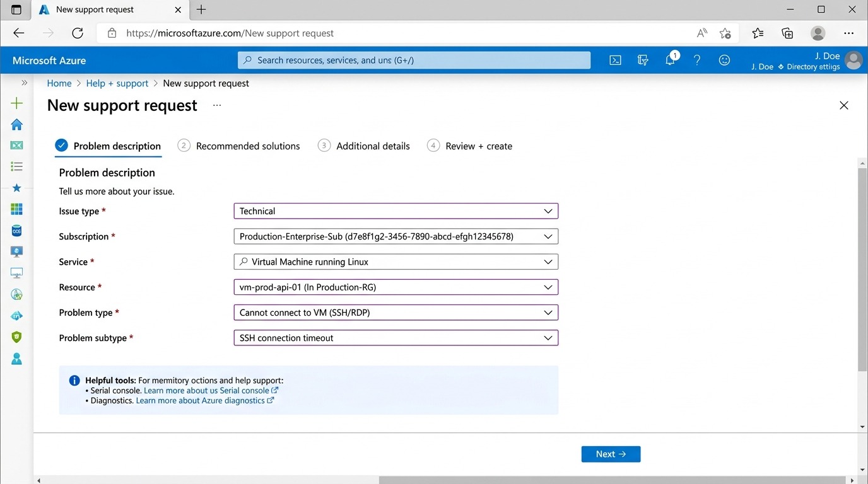Click the Next button
Viewport: 868px width, 484px height.
click(611, 454)
